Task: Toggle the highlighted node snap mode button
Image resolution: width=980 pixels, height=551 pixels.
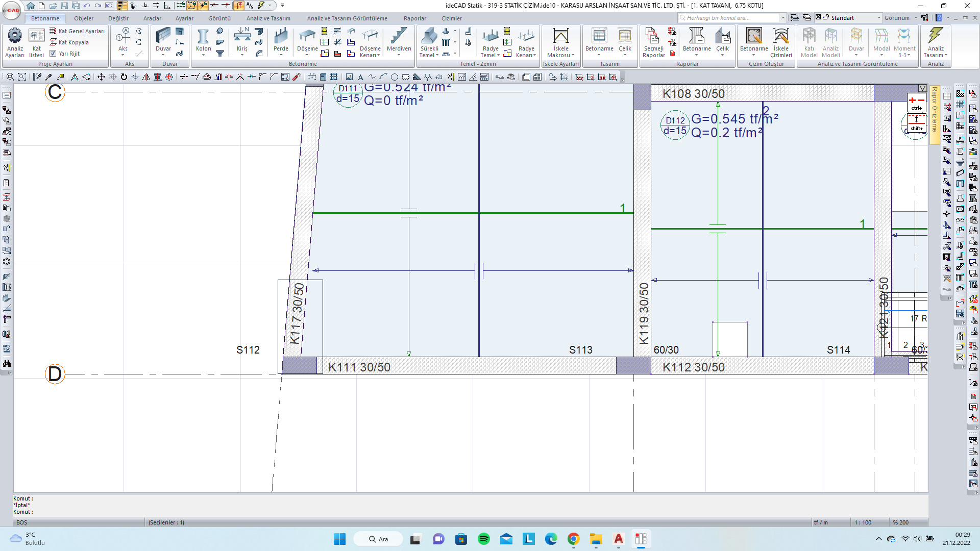Action: pos(192,6)
